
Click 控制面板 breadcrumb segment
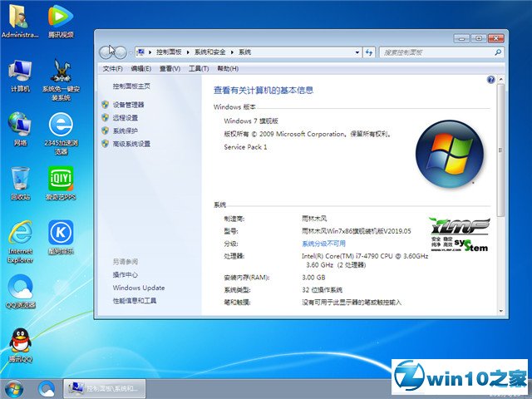[169, 52]
